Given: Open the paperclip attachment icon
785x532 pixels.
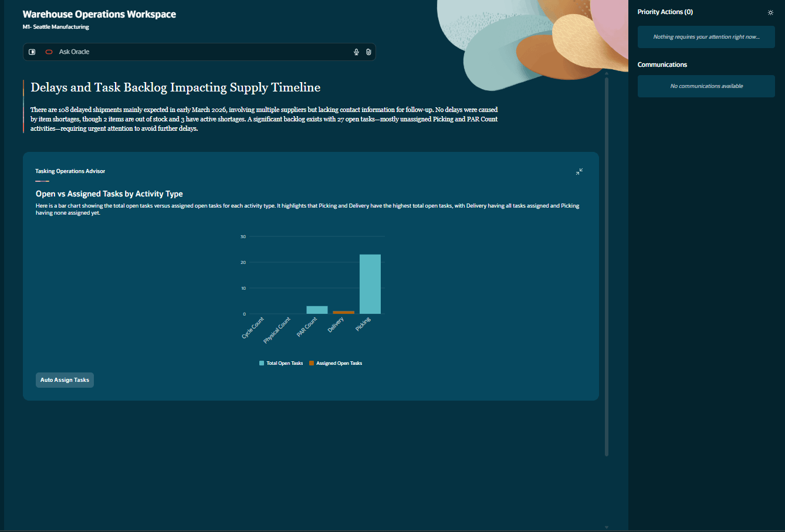Looking at the screenshot, I should coord(368,52).
